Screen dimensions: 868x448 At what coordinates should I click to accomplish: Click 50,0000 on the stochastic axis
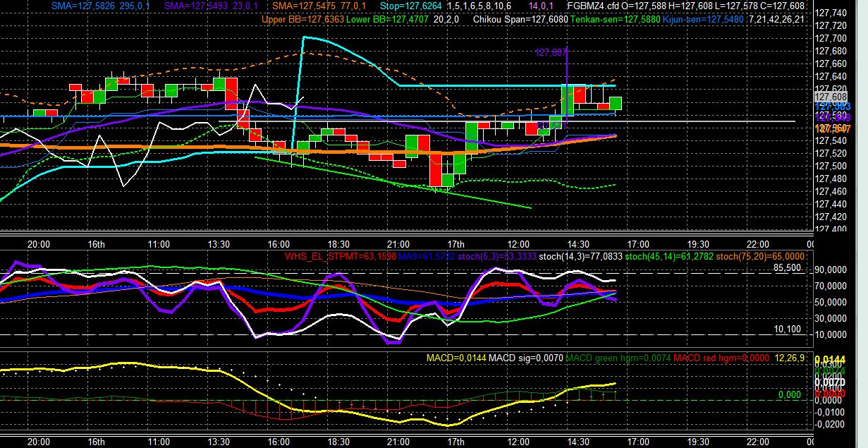(831, 302)
